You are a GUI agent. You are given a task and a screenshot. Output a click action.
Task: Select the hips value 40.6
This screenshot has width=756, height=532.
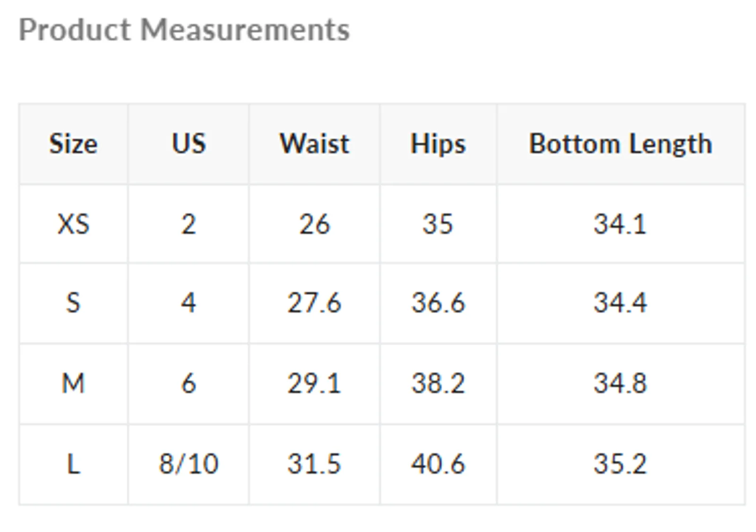438,463
